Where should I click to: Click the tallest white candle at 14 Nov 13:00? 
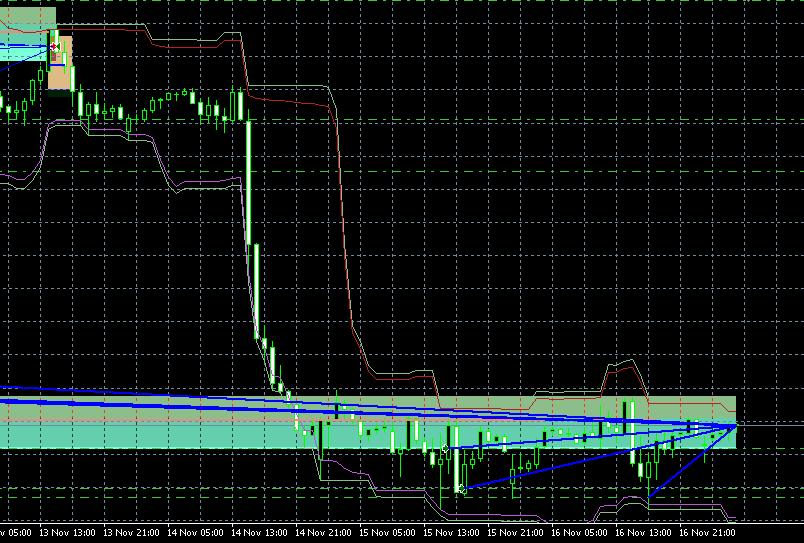[x=249, y=182]
